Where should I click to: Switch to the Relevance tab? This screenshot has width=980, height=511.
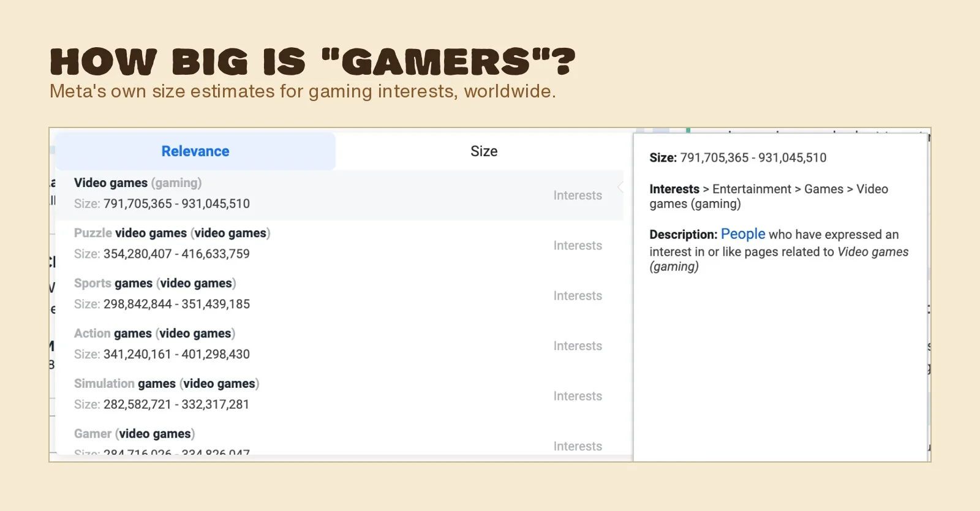coord(195,151)
